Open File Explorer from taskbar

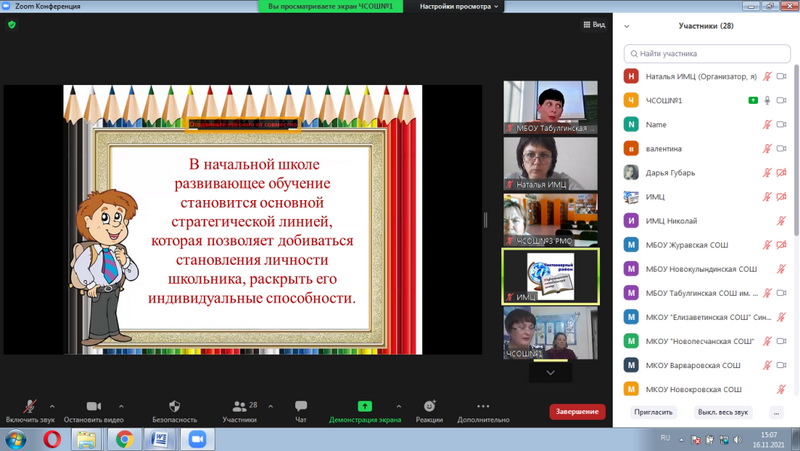[87, 439]
